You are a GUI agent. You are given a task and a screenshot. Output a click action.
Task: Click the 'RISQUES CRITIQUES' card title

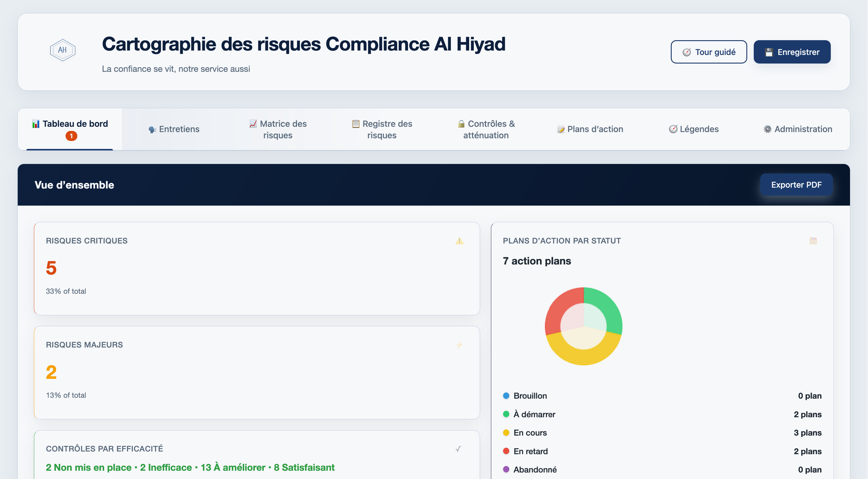87,241
